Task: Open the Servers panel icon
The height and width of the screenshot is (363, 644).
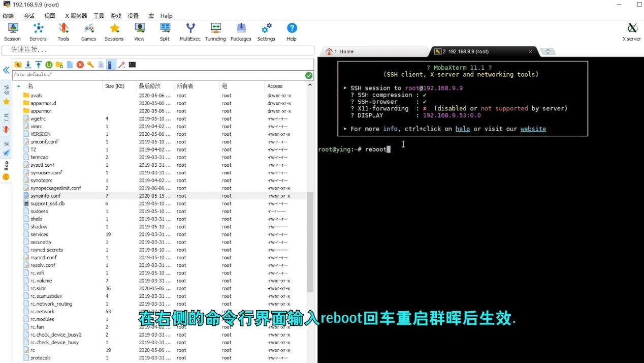Action: click(38, 31)
